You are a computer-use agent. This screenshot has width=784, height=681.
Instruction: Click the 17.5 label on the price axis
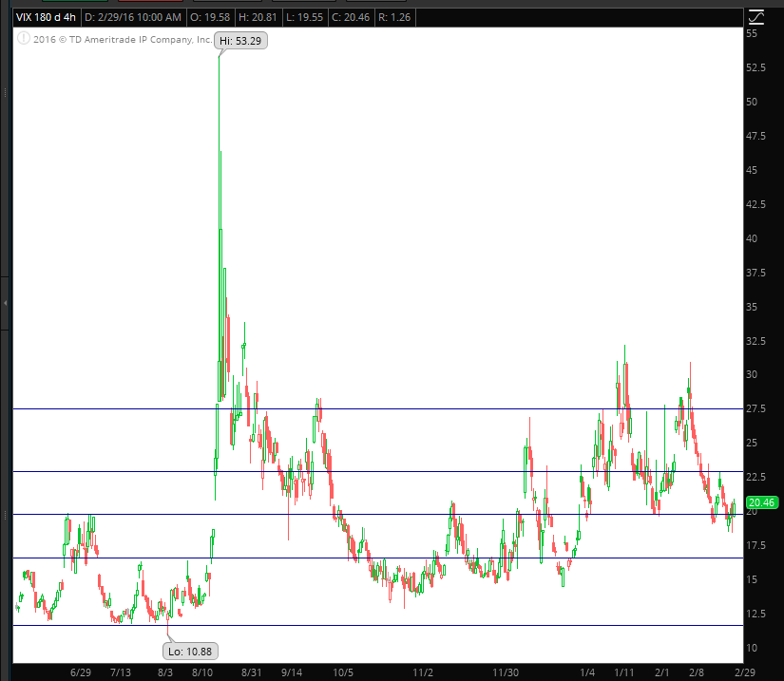pyautogui.click(x=755, y=545)
